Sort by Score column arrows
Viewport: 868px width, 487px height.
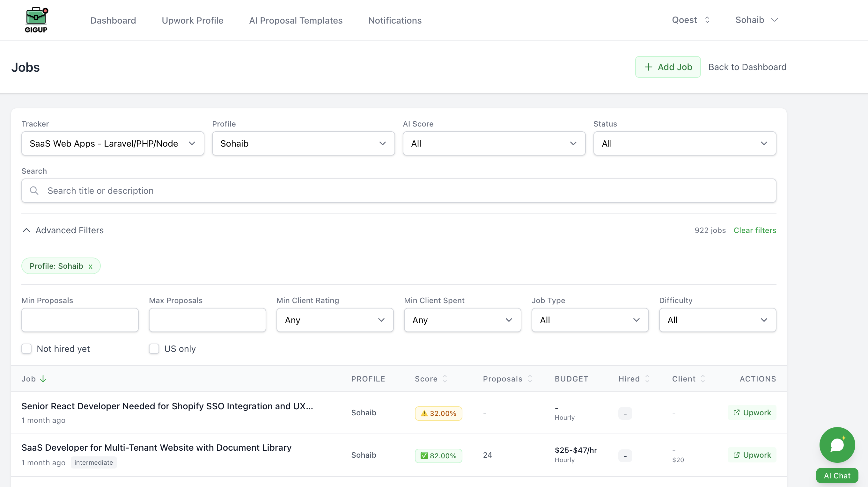[445, 379]
